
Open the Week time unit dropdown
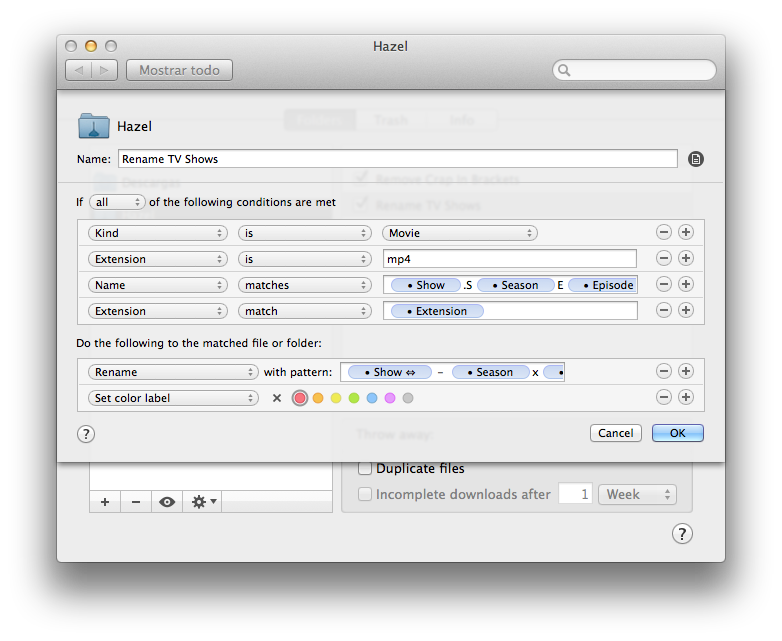coord(637,494)
